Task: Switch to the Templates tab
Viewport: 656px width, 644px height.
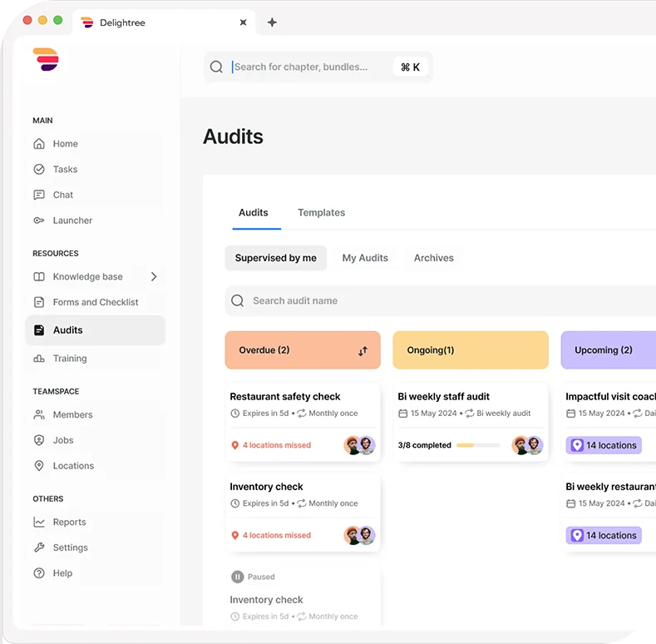Action: (321, 213)
